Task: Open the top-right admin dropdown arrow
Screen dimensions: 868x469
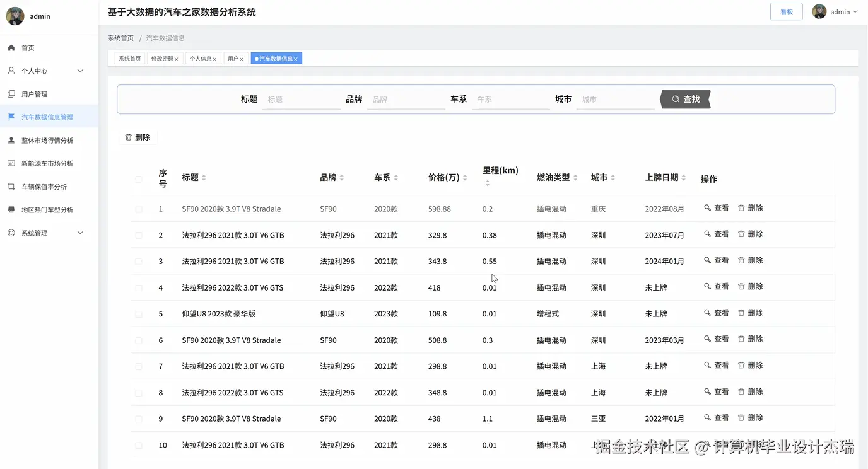Action: (855, 11)
